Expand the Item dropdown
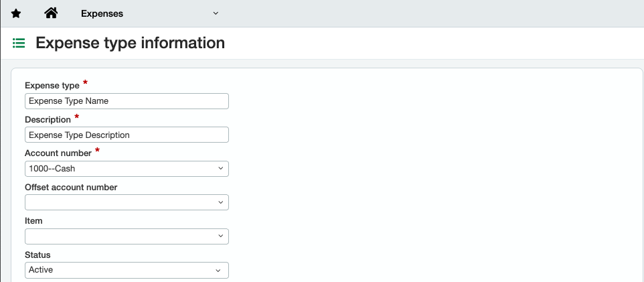Screen dimensions: 644x282 pos(127,236)
